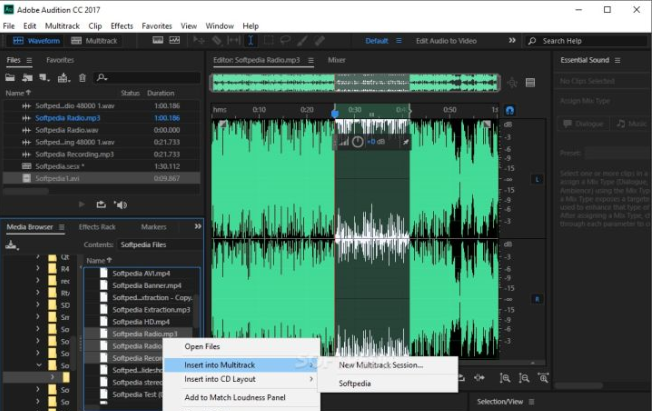Viewport: 652px width, 411px height.
Task: Select the Lasso Selection tool
Action: click(285, 40)
